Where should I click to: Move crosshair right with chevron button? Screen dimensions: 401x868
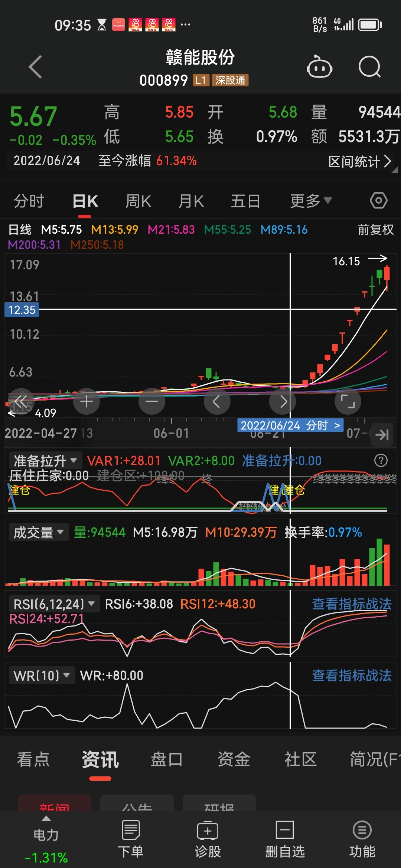click(x=283, y=401)
